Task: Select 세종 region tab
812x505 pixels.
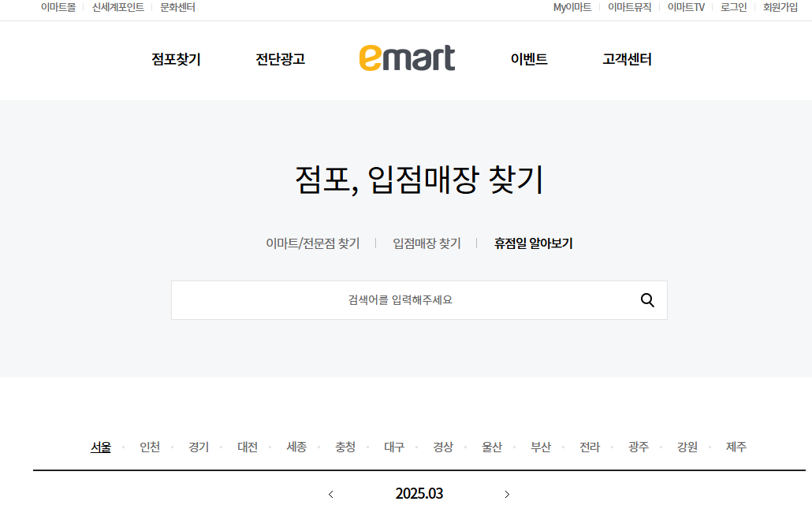Action: click(296, 447)
